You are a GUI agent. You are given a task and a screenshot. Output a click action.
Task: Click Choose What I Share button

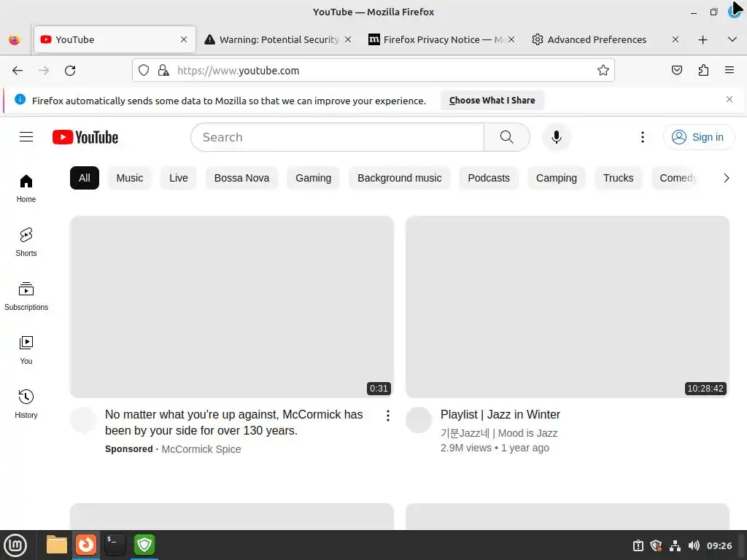(492, 101)
